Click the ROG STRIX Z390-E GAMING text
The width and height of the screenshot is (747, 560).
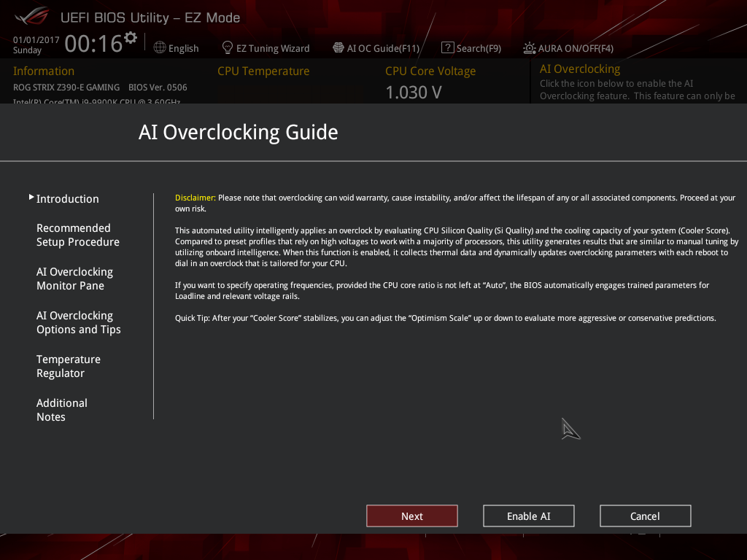(66, 87)
